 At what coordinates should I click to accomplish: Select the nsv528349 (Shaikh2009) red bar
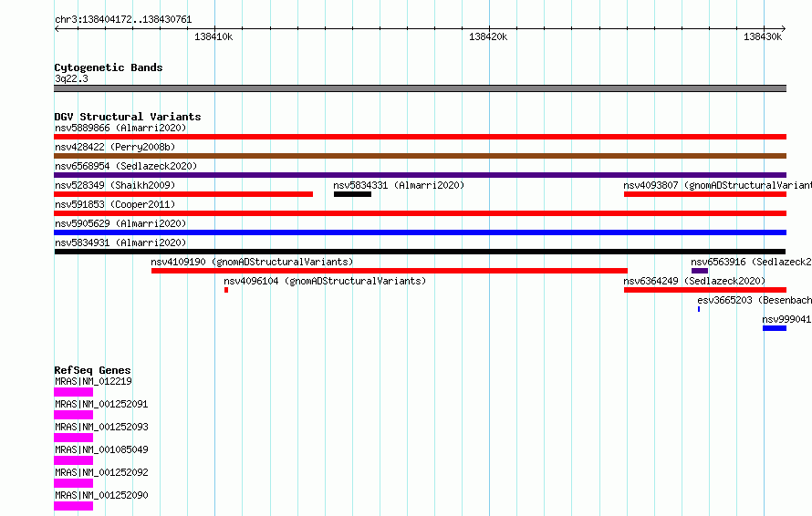pos(183,194)
